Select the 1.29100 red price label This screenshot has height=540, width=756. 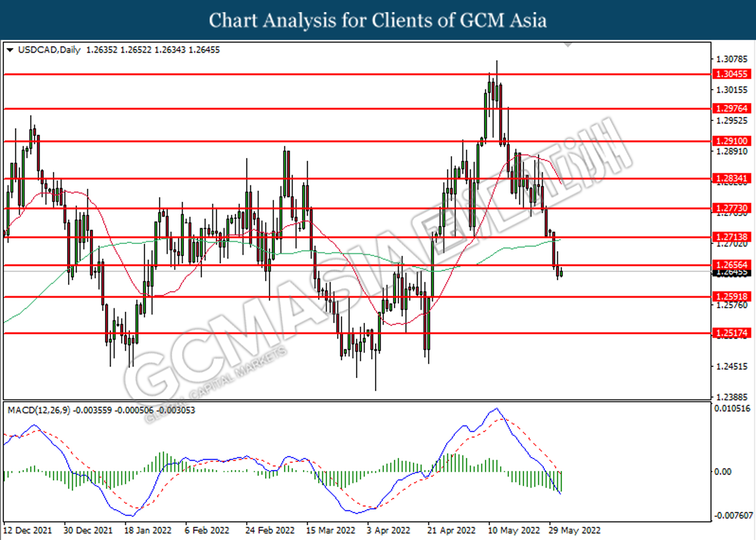point(732,141)
